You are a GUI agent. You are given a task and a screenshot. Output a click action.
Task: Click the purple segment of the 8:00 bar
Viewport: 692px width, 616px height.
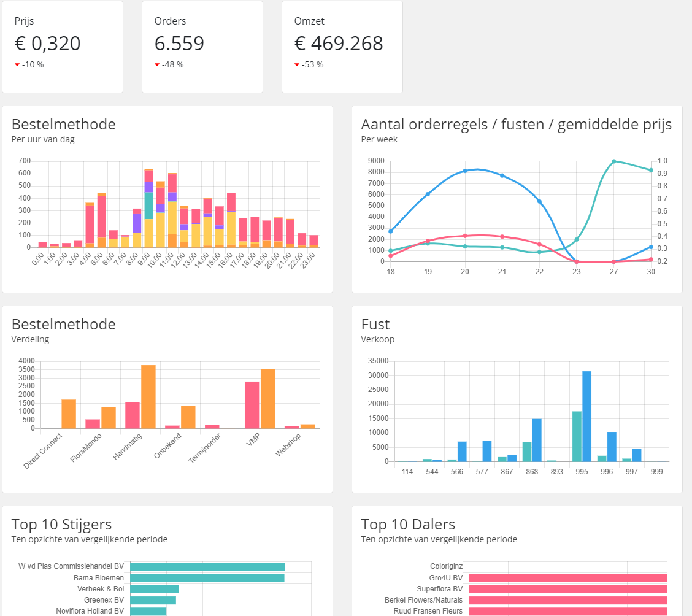(x=137, y=223)
